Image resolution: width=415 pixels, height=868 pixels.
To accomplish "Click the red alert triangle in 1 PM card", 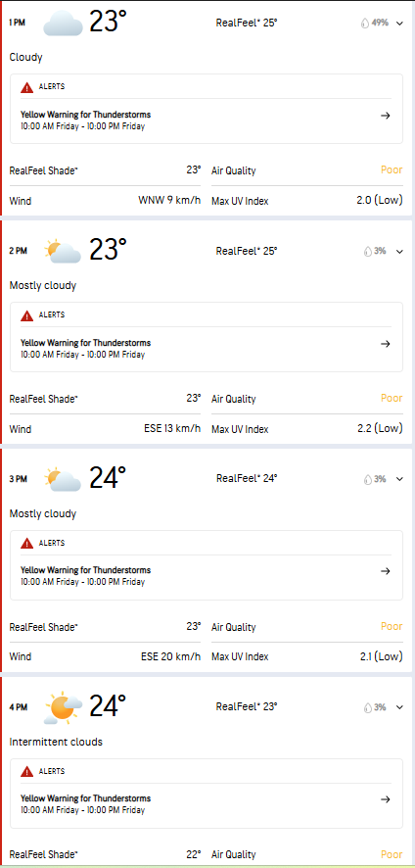I will click(x=27, y=87).
